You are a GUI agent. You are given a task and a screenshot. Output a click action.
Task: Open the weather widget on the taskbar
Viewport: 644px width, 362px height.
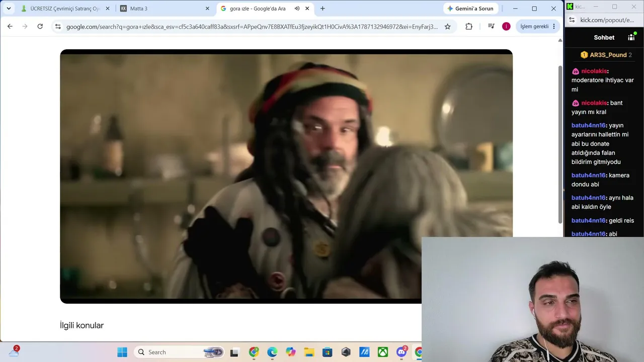[14, 351]
